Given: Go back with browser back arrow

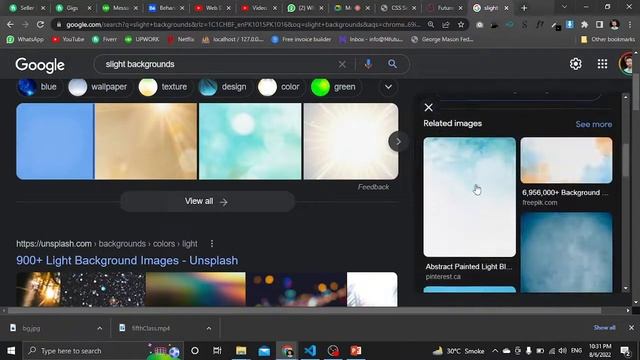Looking at the screenshot, I should [x=10, y=24].
